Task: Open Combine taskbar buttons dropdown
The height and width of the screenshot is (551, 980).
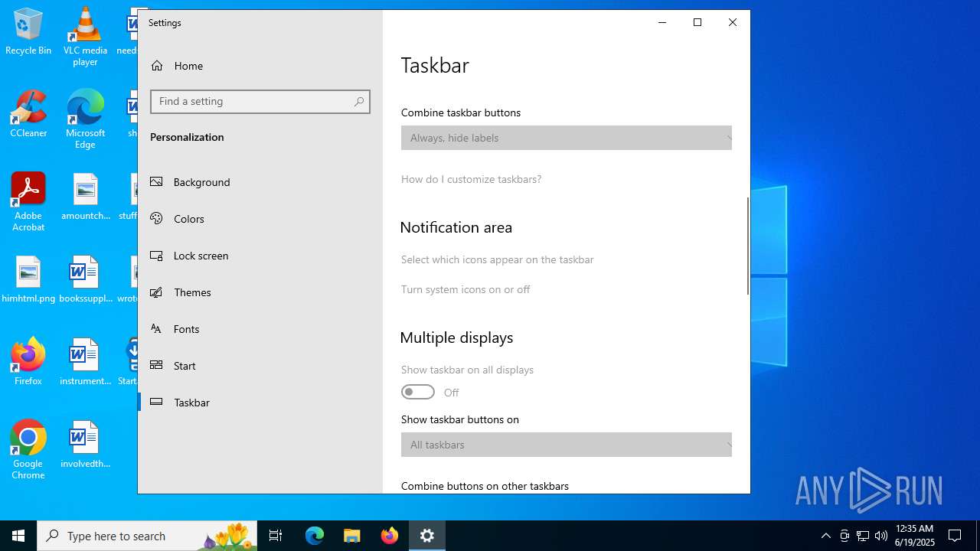Action: point(567,138)
